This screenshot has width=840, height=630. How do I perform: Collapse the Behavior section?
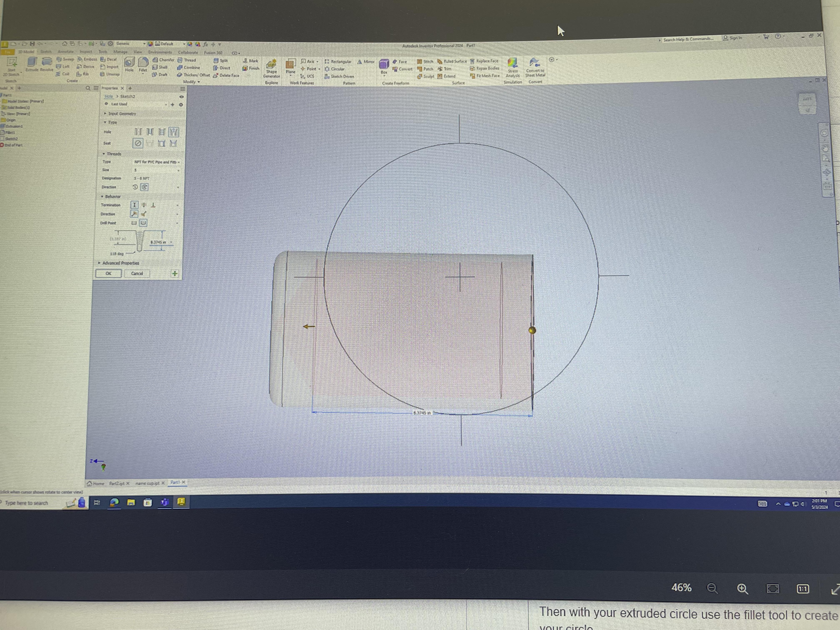click(110, 196)
